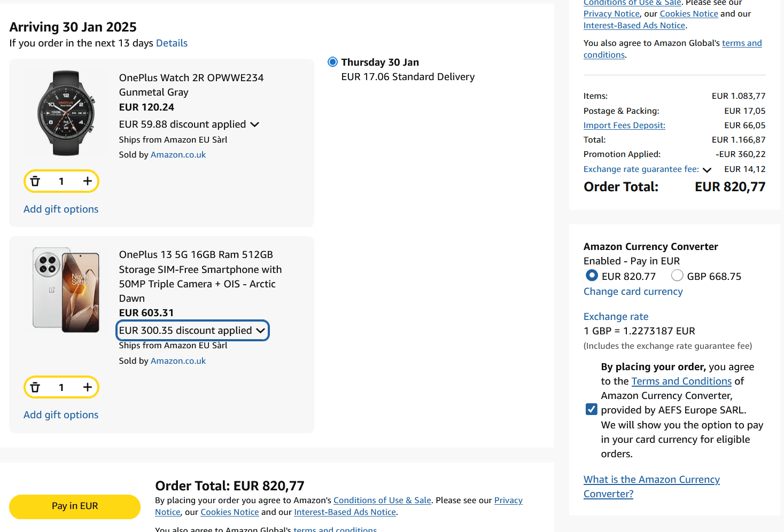Expand Exchange rate guarantee fee breakdown

click(647, 169)
